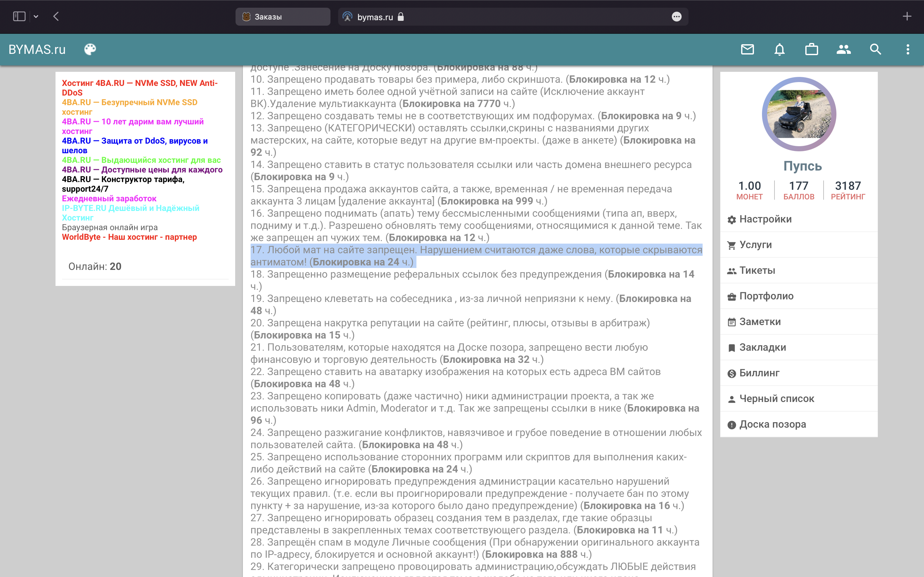
Task: Open the palette theme picker
Action: [90, 50]
